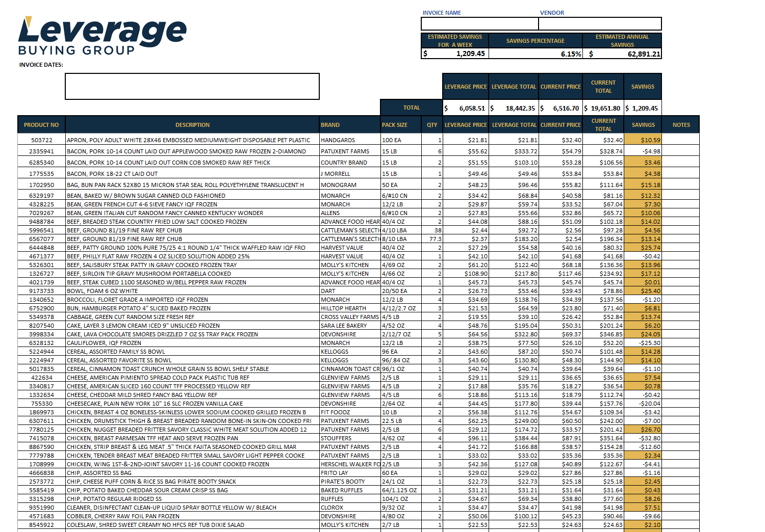Select product number 2335941
The image size is (765, 532).
[x=42, y=151]
